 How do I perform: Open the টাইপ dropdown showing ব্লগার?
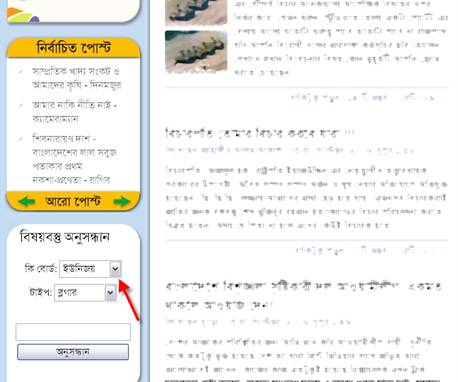[x=85, y=293]
